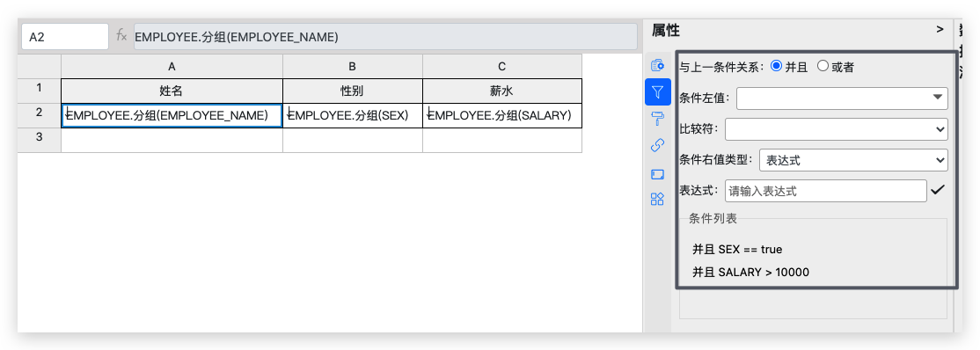Collapse the properties panel with the > arrow
The height and width of the screenshot is (350, 980).
click(x=940, y=29)
